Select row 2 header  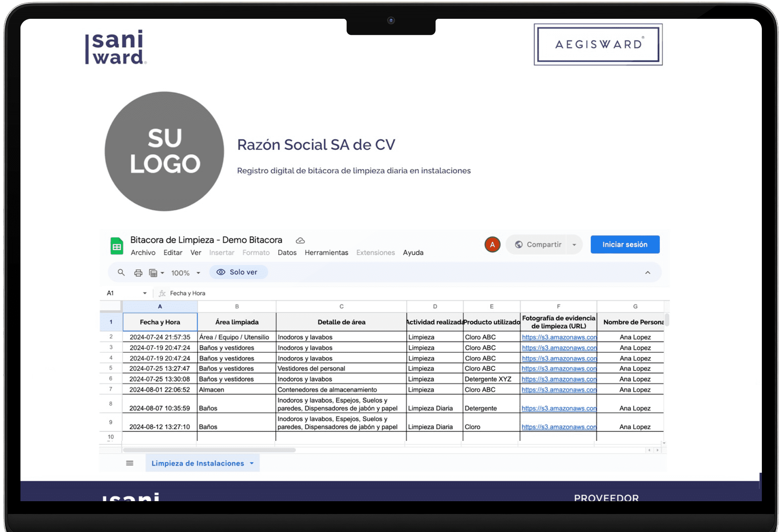(x=111, y=337)
